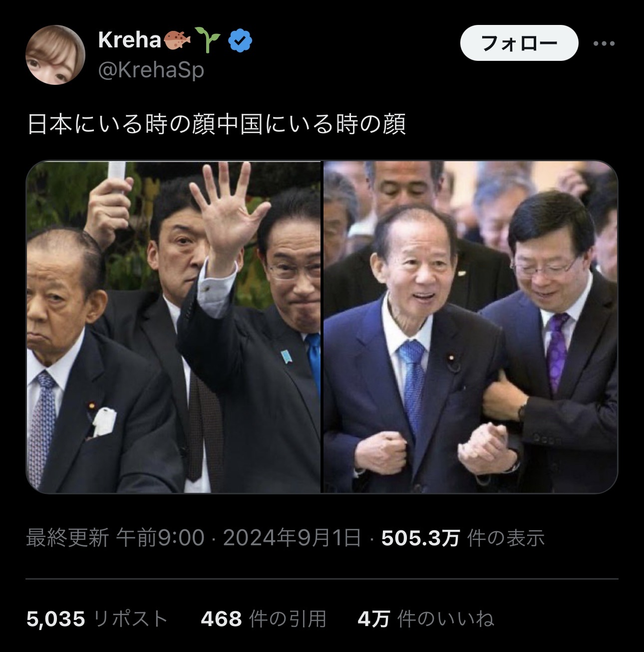Image resolution: width=644 pixels, height=652 pixels.
Task: View the 5,035 リポスト list
Action: (x=97, y=619)
